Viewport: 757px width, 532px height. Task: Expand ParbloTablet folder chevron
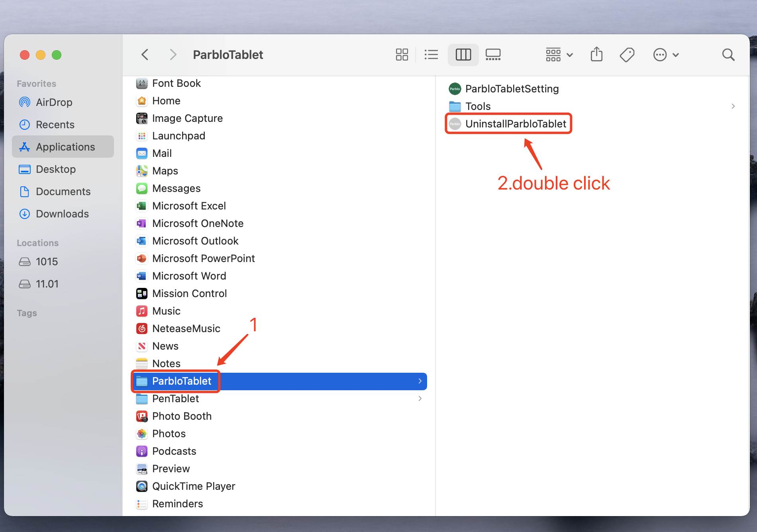[x=420, y=381]
